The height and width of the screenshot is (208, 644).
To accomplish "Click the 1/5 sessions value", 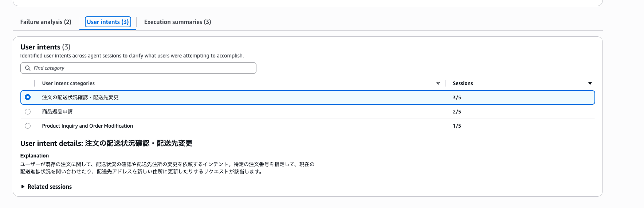I will click(x=457, y=126).
